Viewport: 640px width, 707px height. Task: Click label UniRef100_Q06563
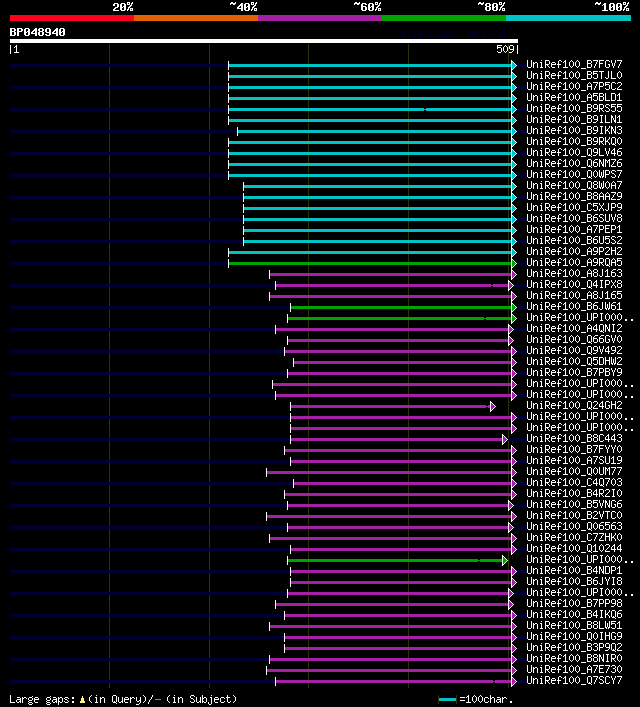pos(574,526)
